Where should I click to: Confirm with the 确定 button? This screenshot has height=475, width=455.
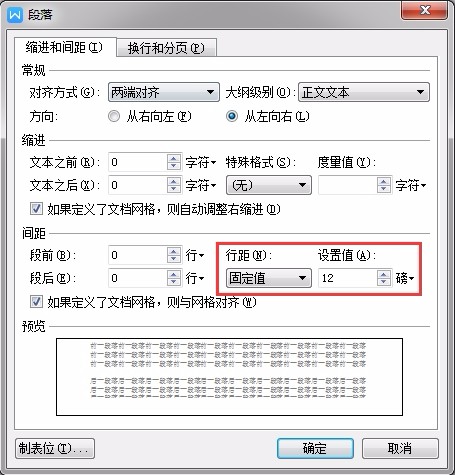coord(315,448)
